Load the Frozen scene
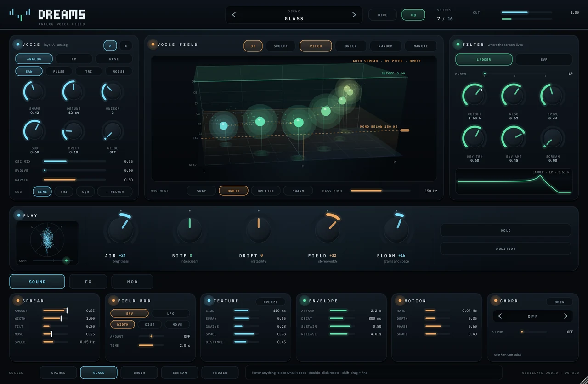Image resolution: width=588 pixels, height=384 pixels. point(220,373)
